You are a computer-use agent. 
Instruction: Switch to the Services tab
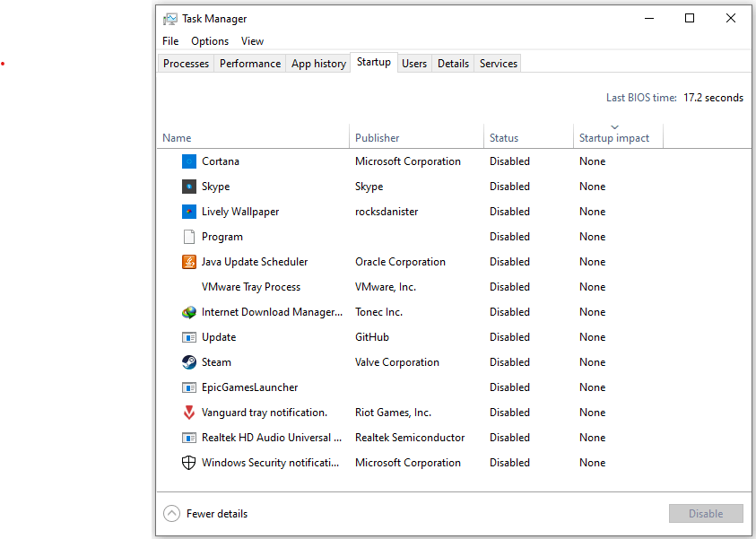click(498, 64)
